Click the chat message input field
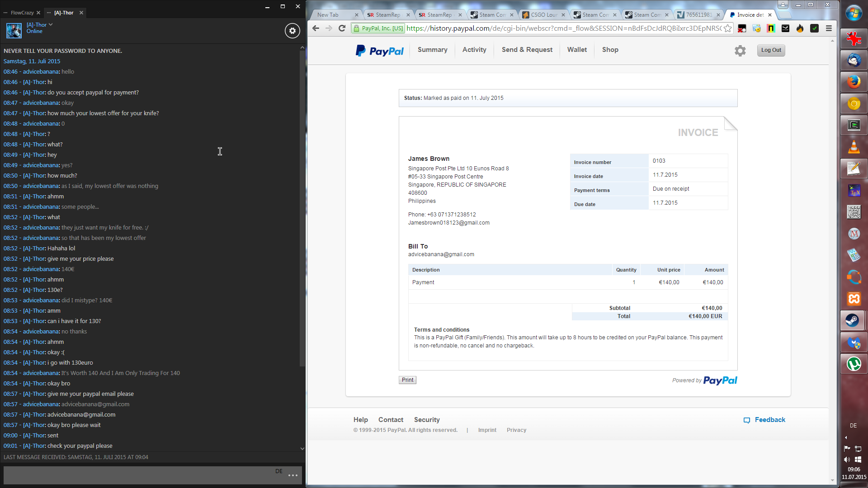868x488 pixels. point(136,475)
